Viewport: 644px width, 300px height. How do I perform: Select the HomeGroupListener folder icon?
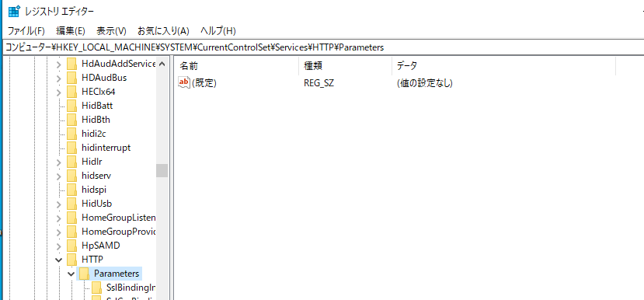click(x=72, y=218)
